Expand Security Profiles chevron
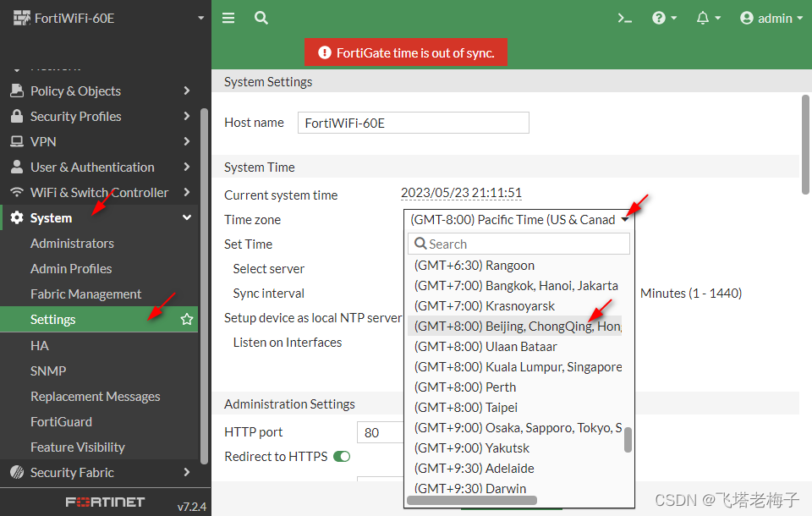This screenshot has width=812, height=516. [x=187, y=116]
